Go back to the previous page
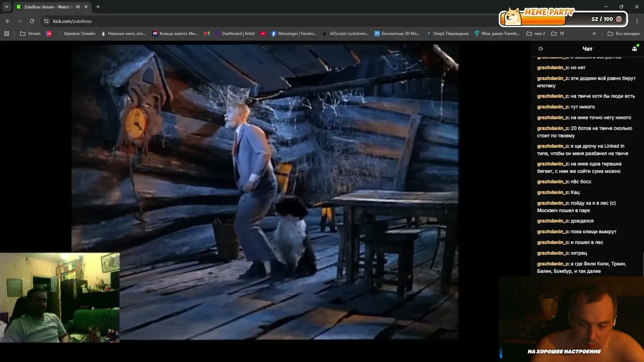Screen dimensions: 644x362 coord(8,21)
